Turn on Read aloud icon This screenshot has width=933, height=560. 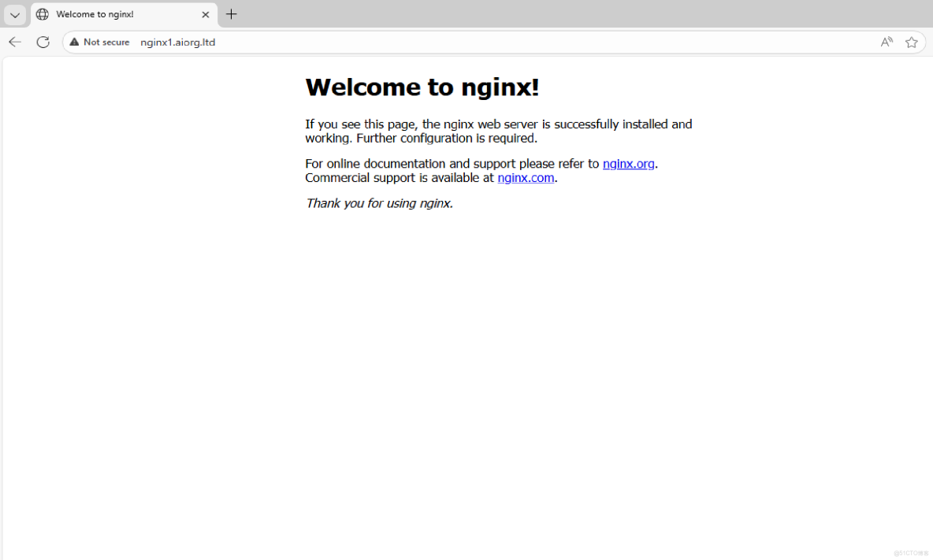pos(887,43)
